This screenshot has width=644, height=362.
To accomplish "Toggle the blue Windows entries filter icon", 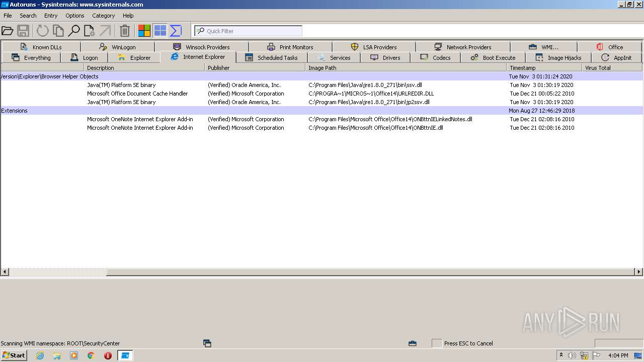I will tap(160, 31).
